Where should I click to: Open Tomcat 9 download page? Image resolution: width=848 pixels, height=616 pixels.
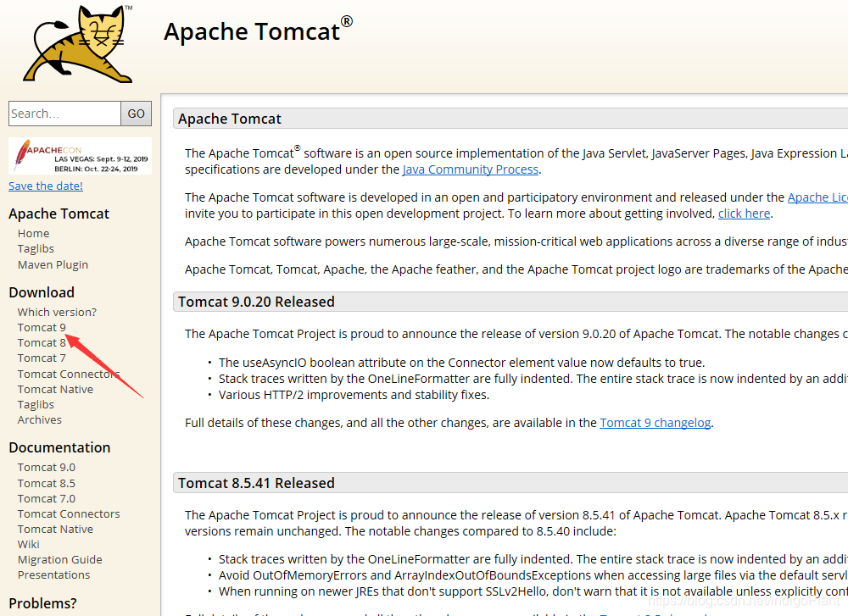coord(42,327)
